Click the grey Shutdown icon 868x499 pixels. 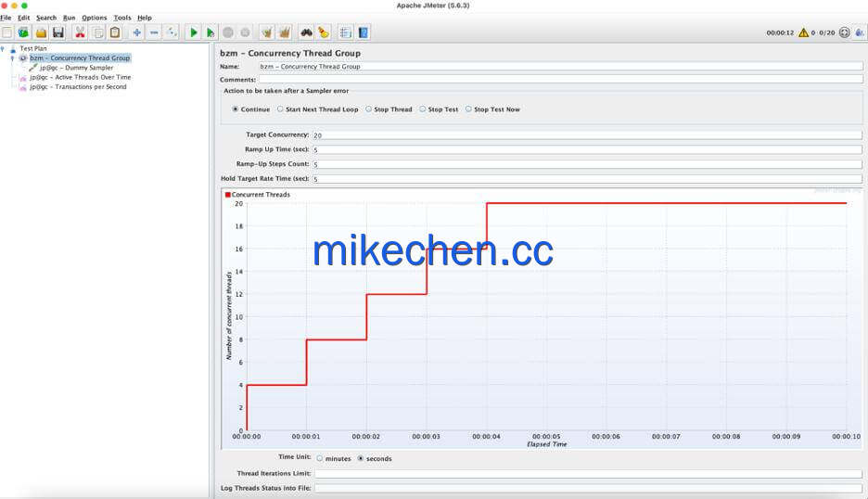tap(245, 32)
